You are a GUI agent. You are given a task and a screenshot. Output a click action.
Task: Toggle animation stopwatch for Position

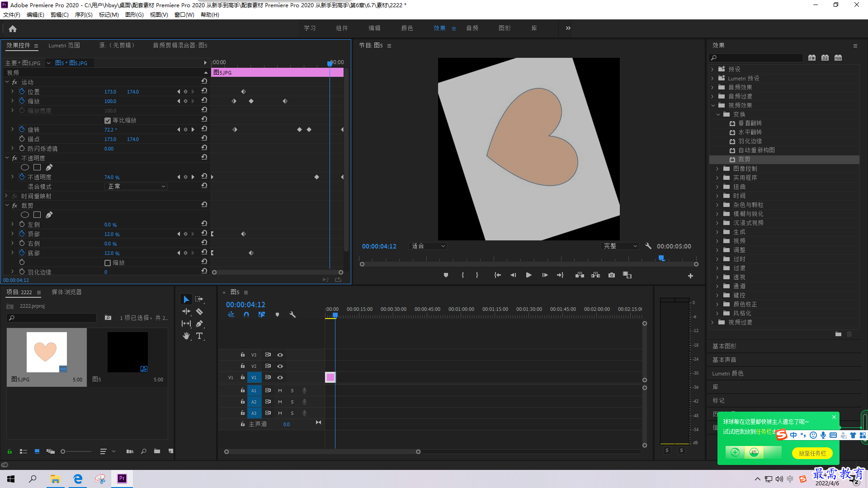(x=22, y=92)
